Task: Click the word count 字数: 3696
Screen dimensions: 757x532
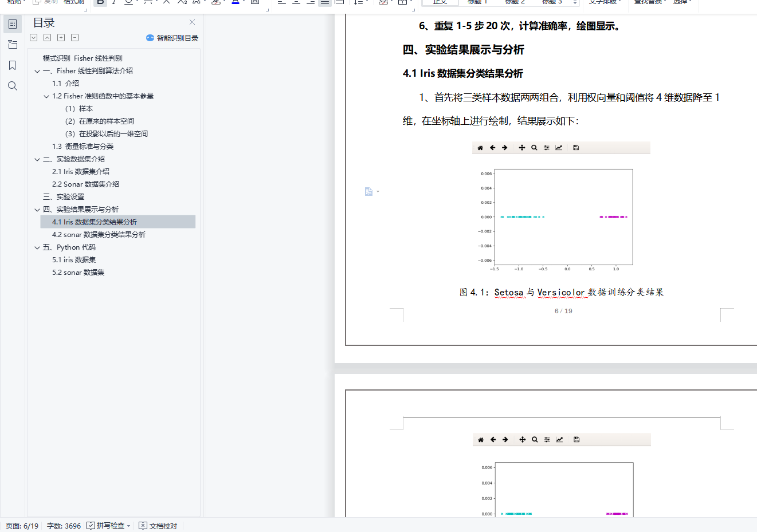Action: [64, 526]
